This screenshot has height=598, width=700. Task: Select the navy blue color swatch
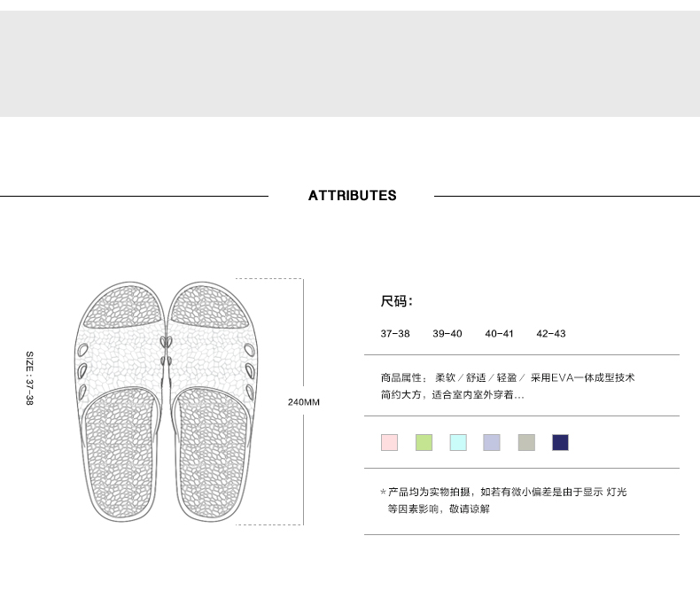[560, 442]
